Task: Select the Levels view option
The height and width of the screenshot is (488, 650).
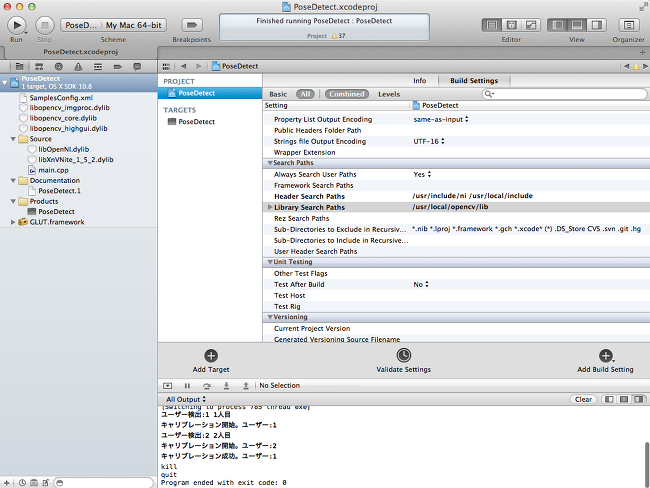Action: click(x=389, y=94)
